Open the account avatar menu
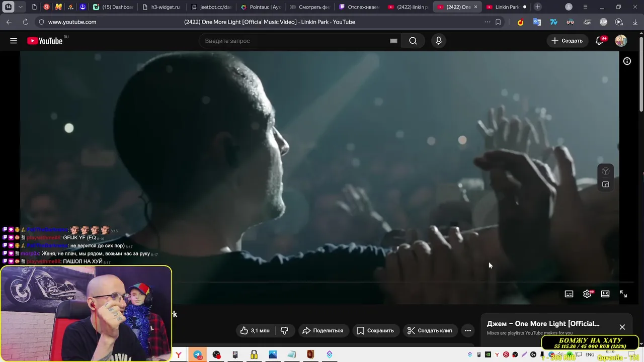Image resolution: width=644 pixels, height=362 pixels. 621,41
